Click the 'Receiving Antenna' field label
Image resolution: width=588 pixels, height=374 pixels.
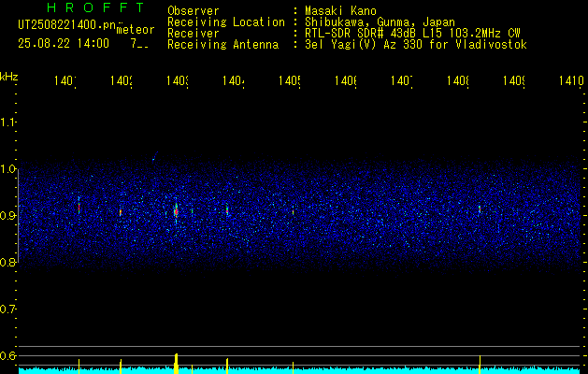pos(222,45)
